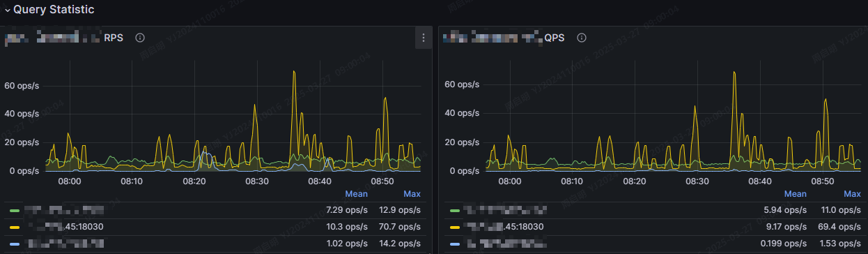868x254 pixels.
Task: Open the QPS panel info icon
Action: pos(582,38)
